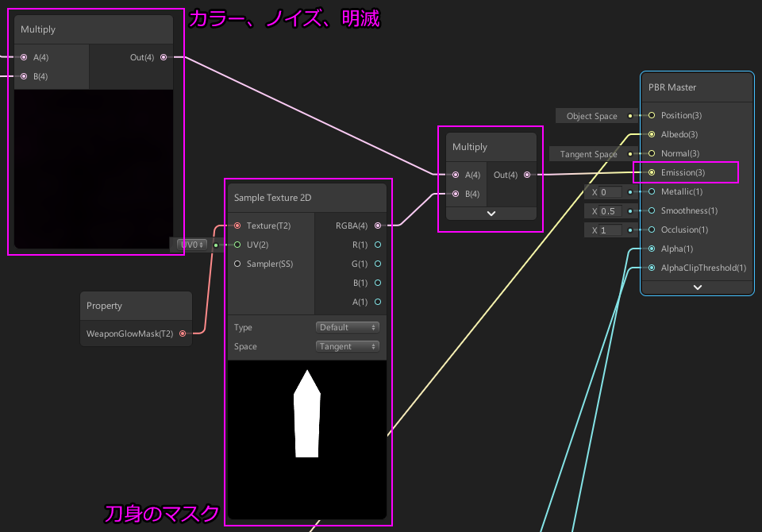Viewport: 762px width, 532px height.
Task: Click the Metallic X value field showing 0
Action: [x=610, y=192]
